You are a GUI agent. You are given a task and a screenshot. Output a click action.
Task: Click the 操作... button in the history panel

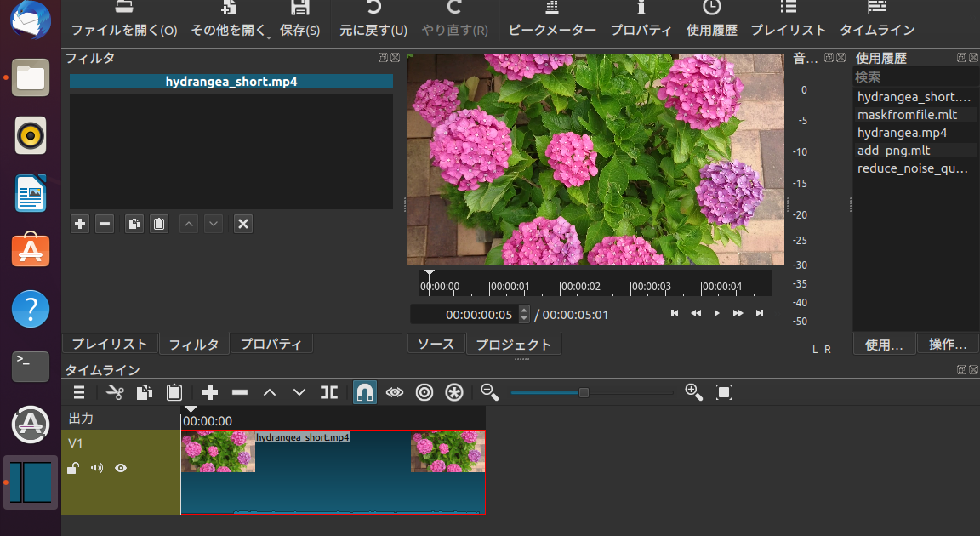click(948, 343)
